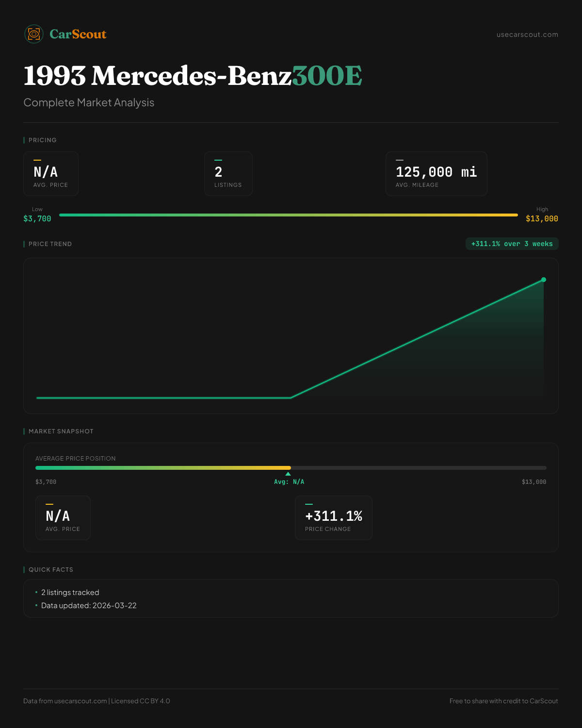This screenshot has width=582, height=728.
Task: Select the N/A Avg. Price snapshot card
Action: tap(63, 518)
